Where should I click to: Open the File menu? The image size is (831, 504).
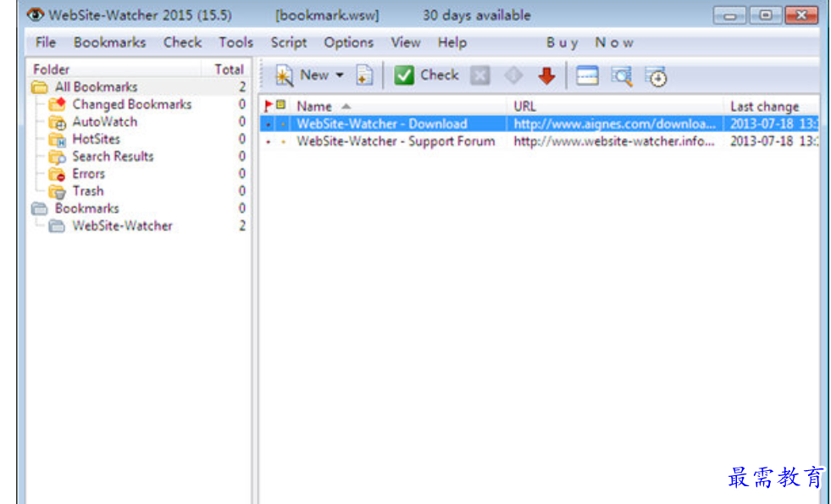[x=46, y=42]
